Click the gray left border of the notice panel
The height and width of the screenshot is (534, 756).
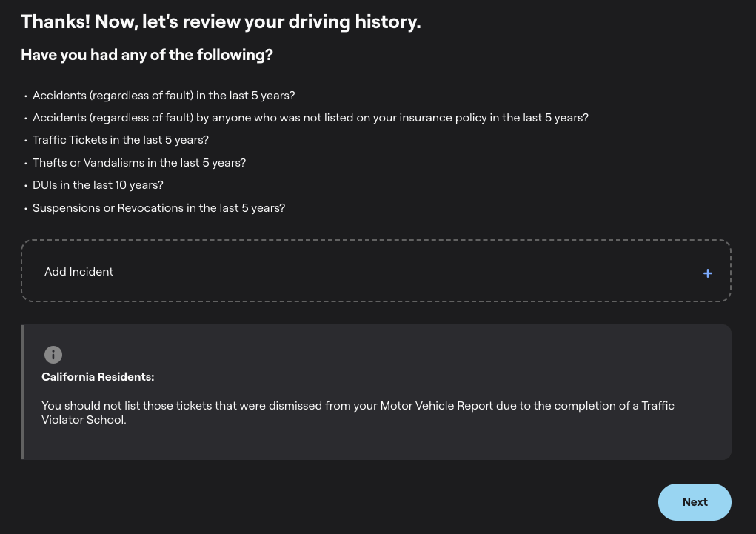[x=22, y=392]
